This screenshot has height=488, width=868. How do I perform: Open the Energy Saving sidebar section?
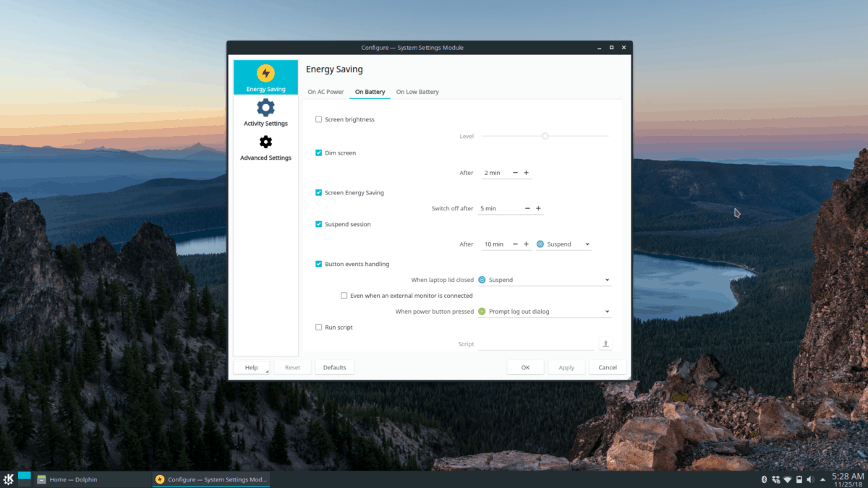tap(265, 78)
